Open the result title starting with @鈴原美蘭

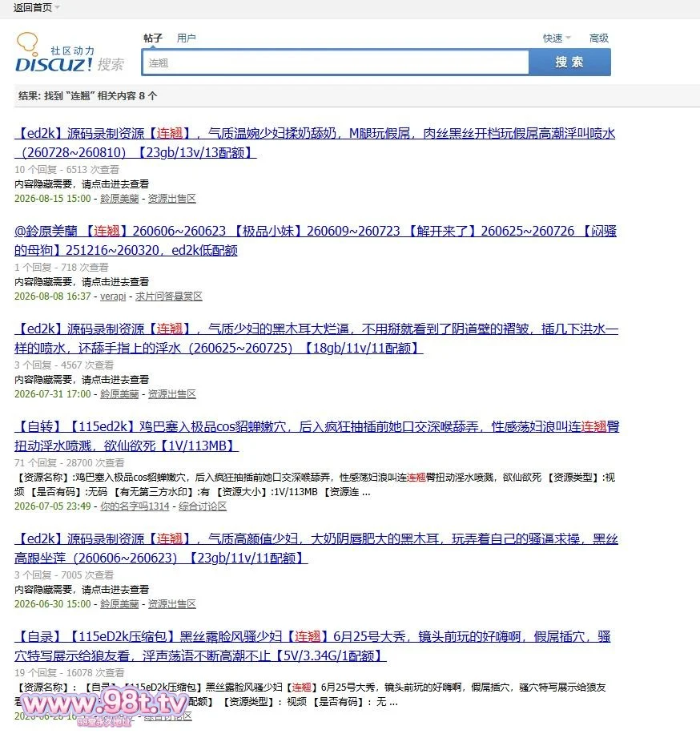pos(316,240)
